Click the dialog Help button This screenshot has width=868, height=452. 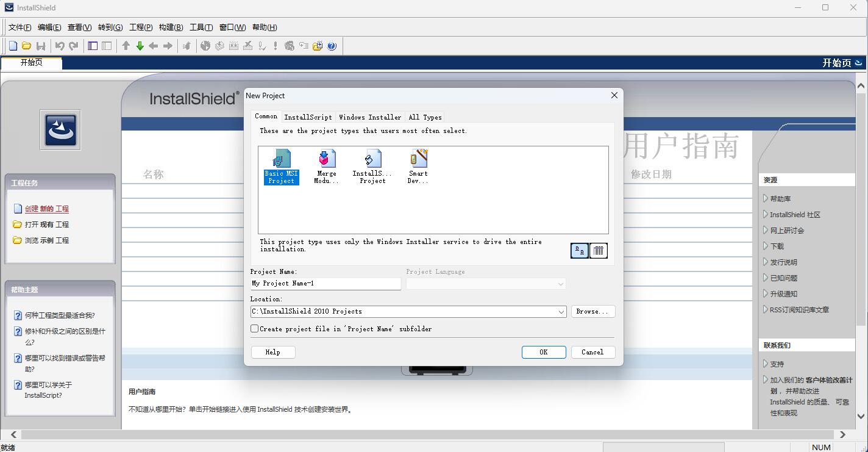(x=273, y=352)
